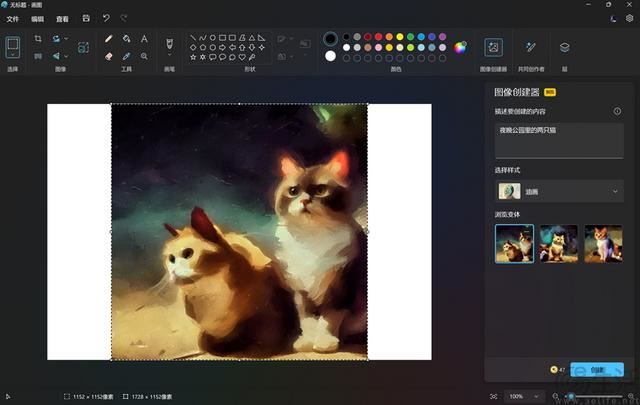
Task: Select the Fill bucket tool
Action: pyautogui.click(x=126, y=39)
